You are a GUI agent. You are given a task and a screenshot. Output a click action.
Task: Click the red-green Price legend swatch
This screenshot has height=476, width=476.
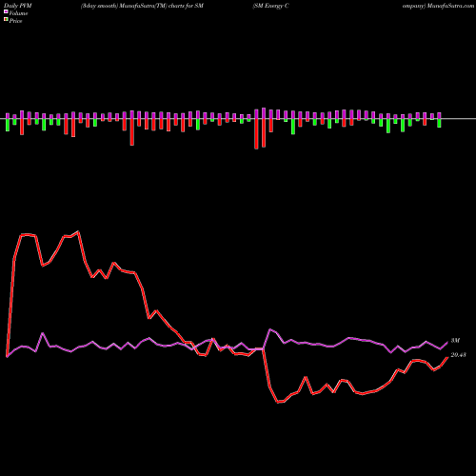[6, 19]
